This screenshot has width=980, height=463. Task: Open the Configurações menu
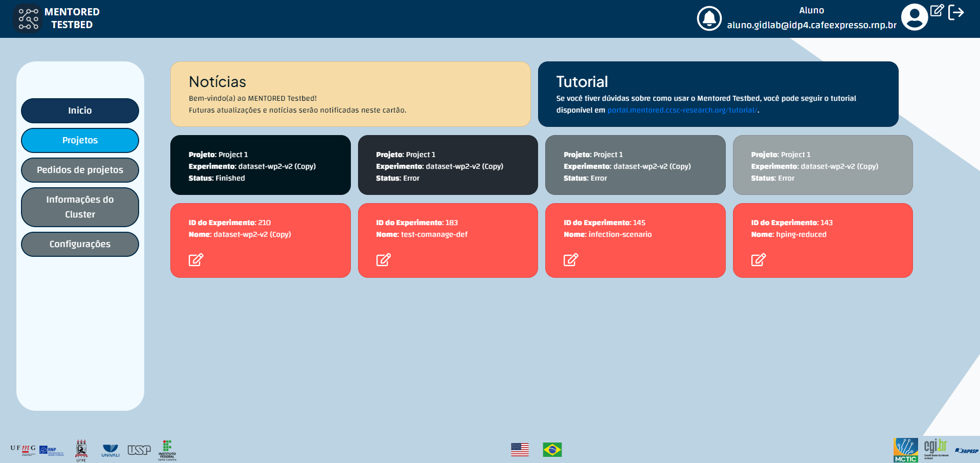(80, 244)
